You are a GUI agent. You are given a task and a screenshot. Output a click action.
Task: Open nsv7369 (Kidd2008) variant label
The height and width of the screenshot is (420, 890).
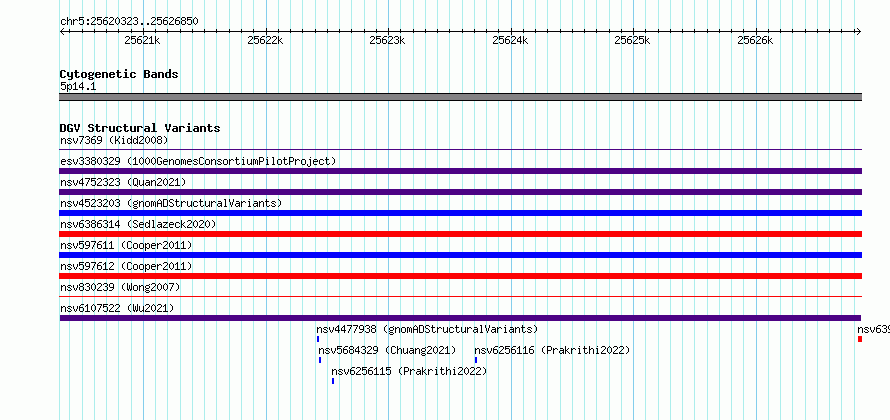pyautogui.click(x=114, y=140)
